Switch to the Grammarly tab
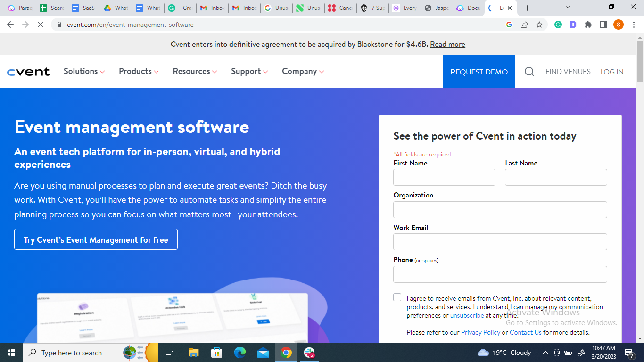The image size is (644, 362). (180, 8)
